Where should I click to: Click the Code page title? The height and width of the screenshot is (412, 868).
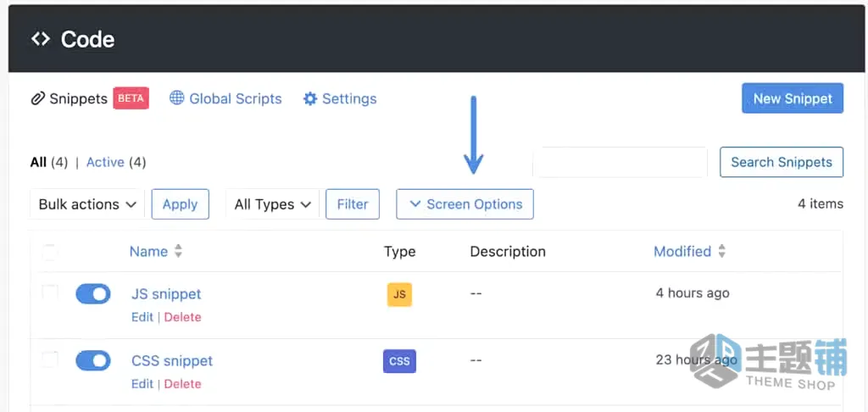coord(87,39)
